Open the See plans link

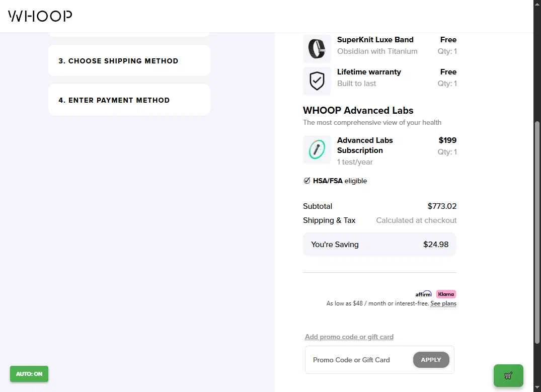coord(443,303)
